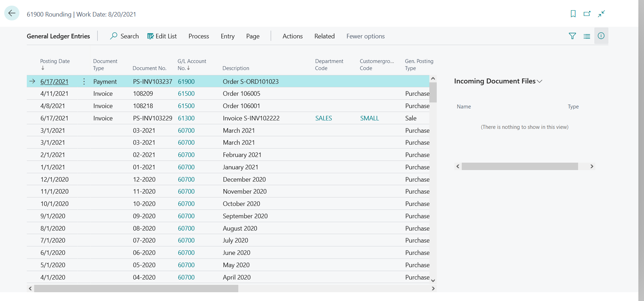The width and height of the screenshot is (644, 301).
Task: Switch the list view layout icon
Action: click(587, 36)
